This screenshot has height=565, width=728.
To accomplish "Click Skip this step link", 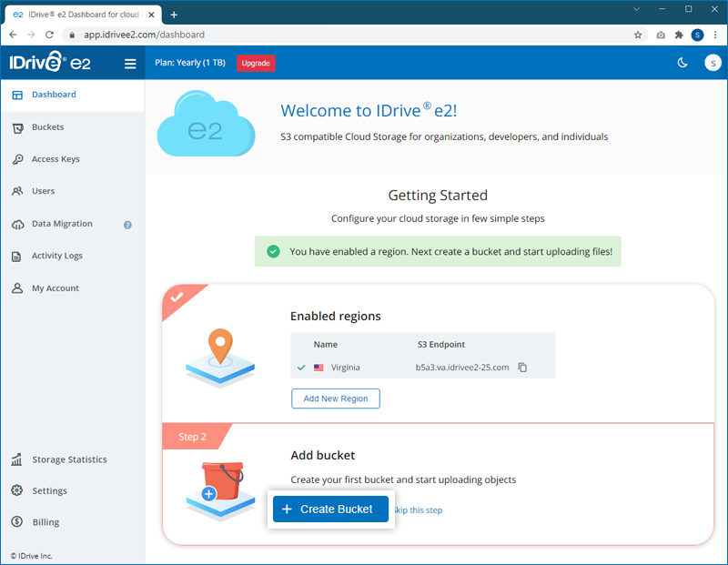I will (418, 510).
